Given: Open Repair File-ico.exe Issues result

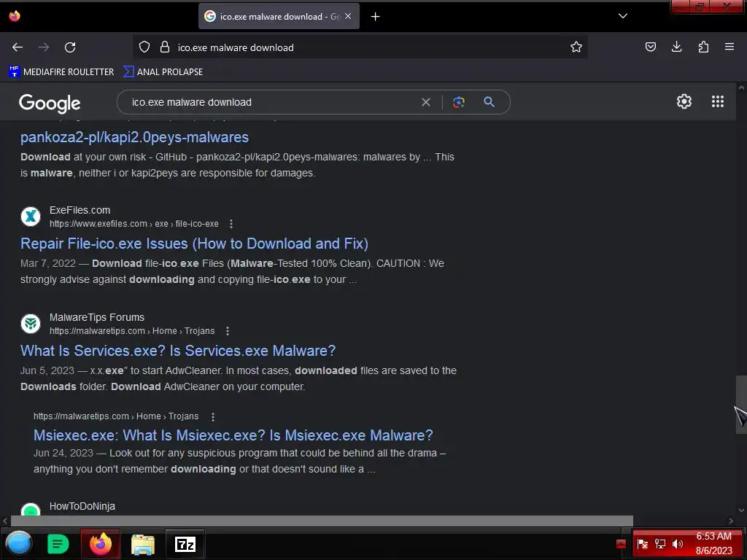Looking at the screenshot, I should [194, 244].
